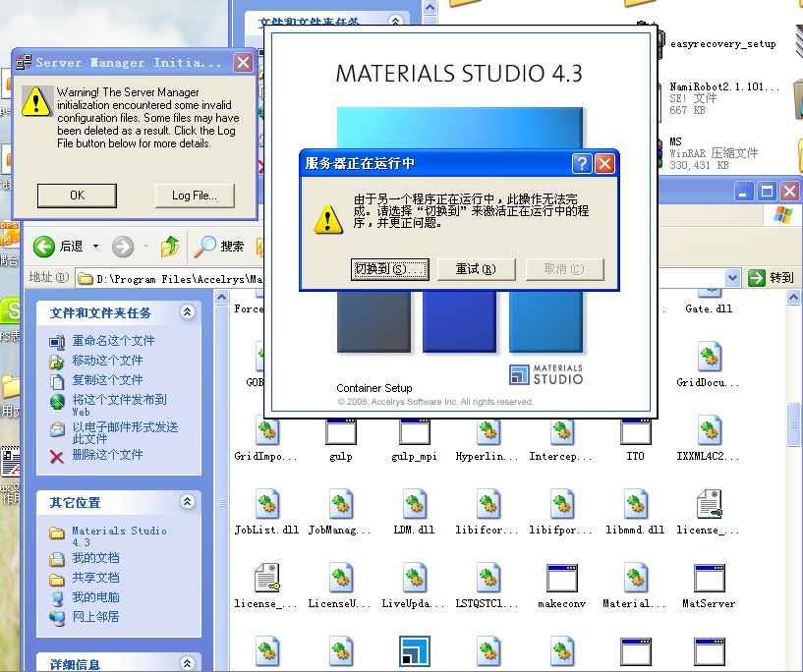Select the libifpor... file icon
This screenshot has height=672, width=803.
562,504
